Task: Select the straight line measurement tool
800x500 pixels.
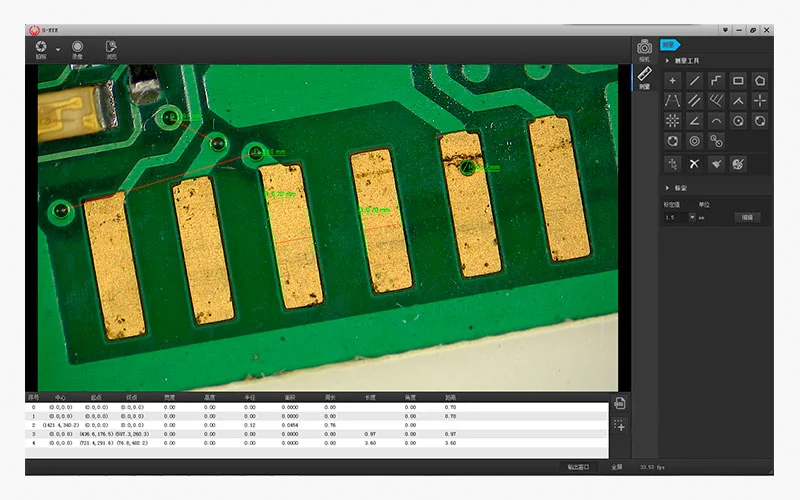Action: pyautogui.click(x=694, y=80)
